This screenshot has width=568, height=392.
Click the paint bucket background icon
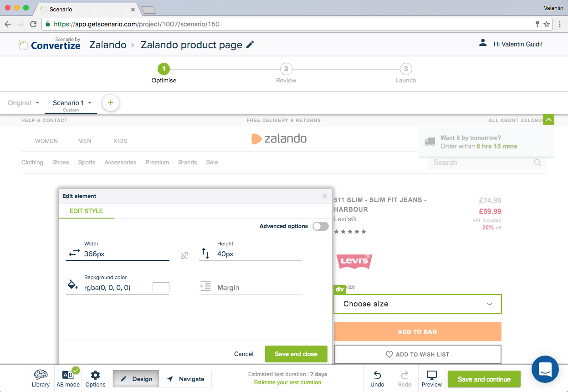(x=73, y=285)
